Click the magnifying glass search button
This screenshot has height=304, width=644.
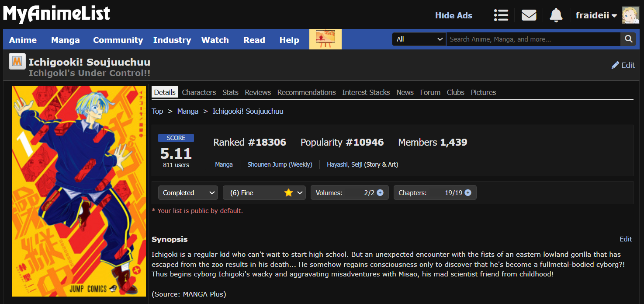[x=628, y=39]
